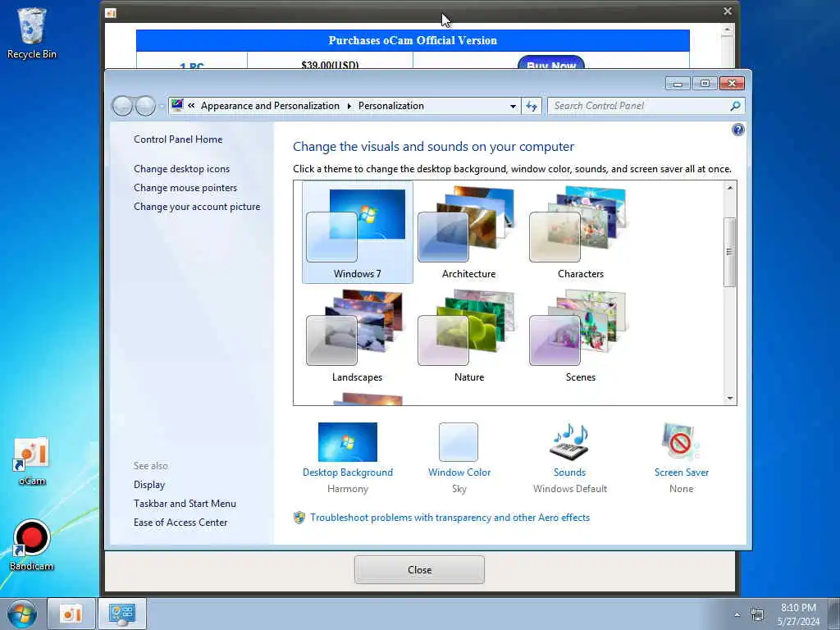Click the Sounds link label
This screenshot has height=630, width=840.
pyautogui.click(x=569, y=472)
